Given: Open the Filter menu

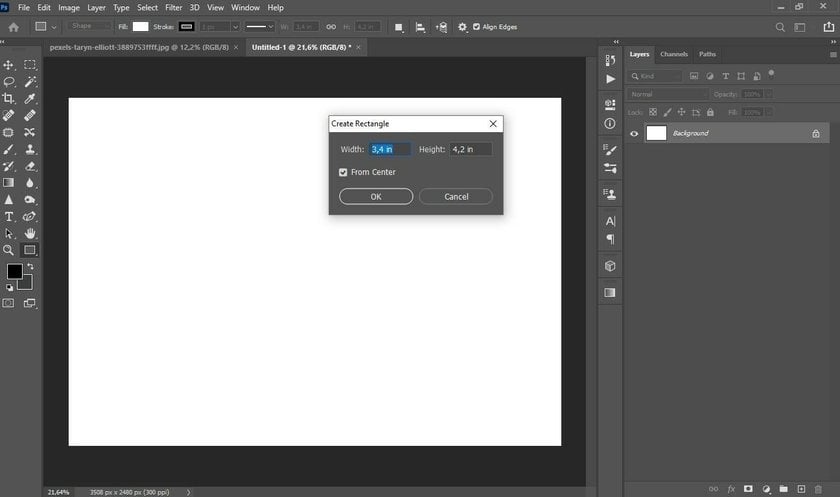Looking at the screenshot, I should [x=174, y=7].
